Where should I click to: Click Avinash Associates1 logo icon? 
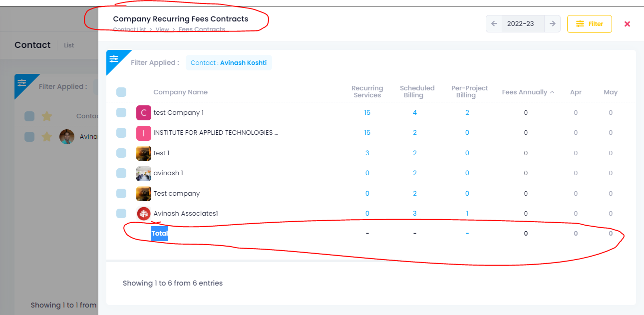[144, 214]
